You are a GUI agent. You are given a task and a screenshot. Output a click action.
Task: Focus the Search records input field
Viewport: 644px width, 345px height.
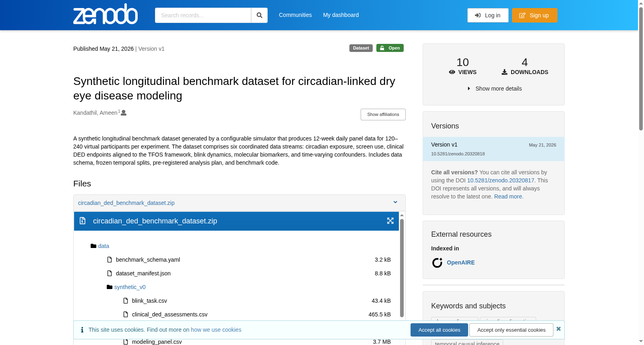click(203, 15)
